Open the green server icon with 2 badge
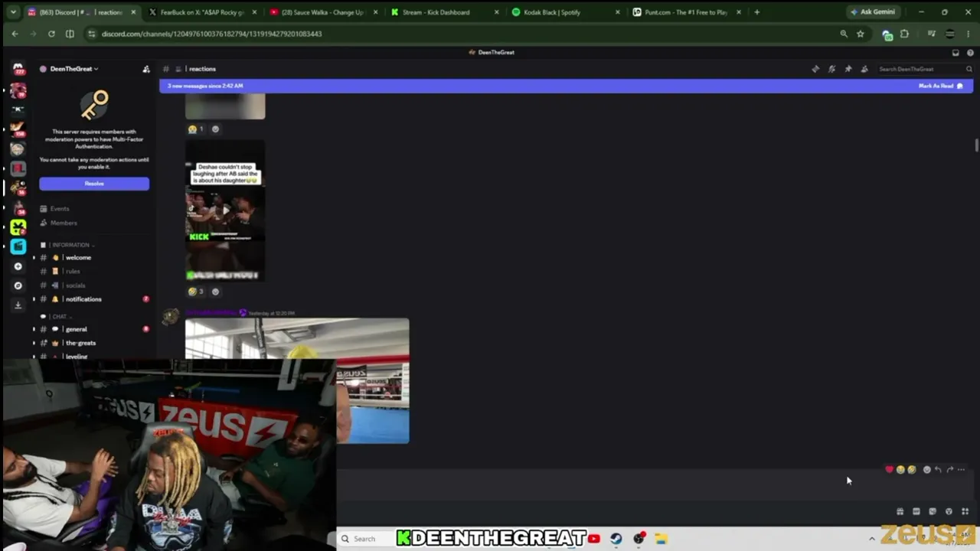The image size is (980, 551). [18, 227]
